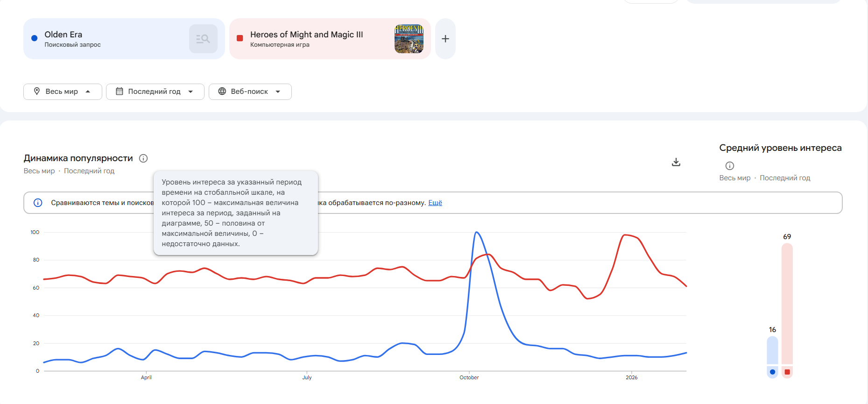
Task: Click the globe icon on Веб-поиск filter
Action: (222, 92)
